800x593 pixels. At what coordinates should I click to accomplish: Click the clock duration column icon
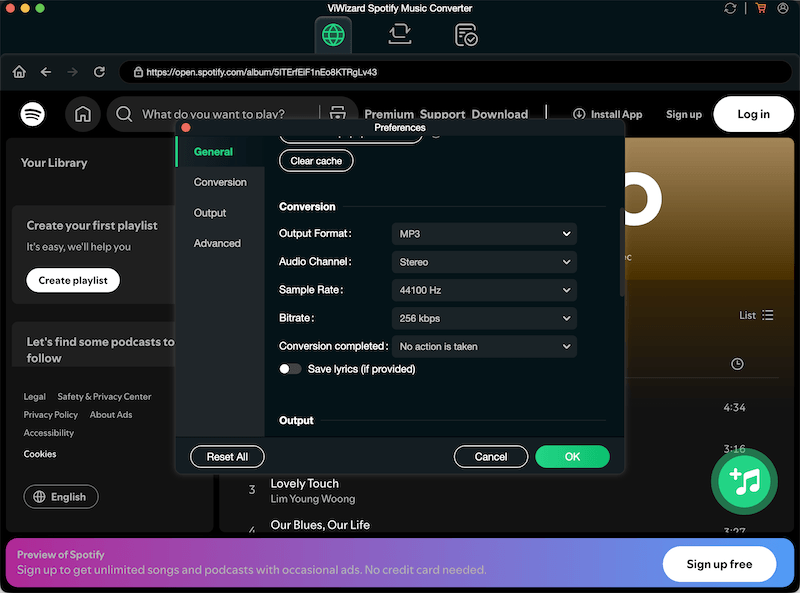[x=737, y=364]
